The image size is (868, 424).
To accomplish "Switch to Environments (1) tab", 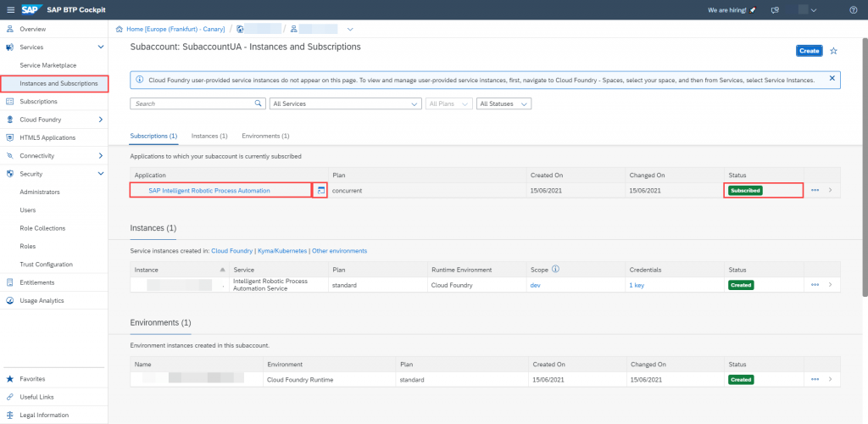I will (265, 136).
